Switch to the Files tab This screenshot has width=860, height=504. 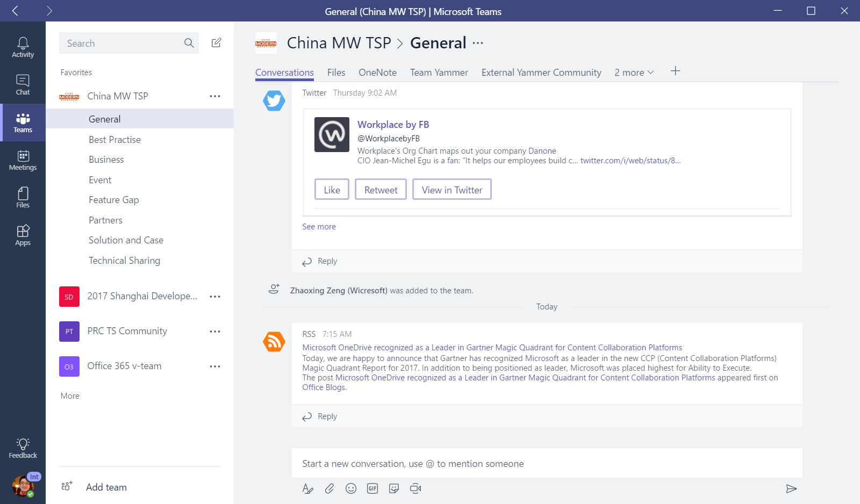[336, 72]
